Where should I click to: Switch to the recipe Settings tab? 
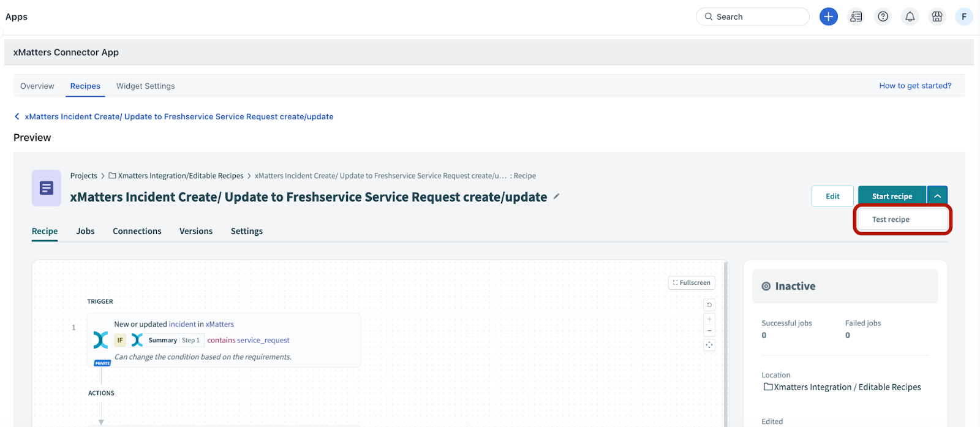pos(247,231)
